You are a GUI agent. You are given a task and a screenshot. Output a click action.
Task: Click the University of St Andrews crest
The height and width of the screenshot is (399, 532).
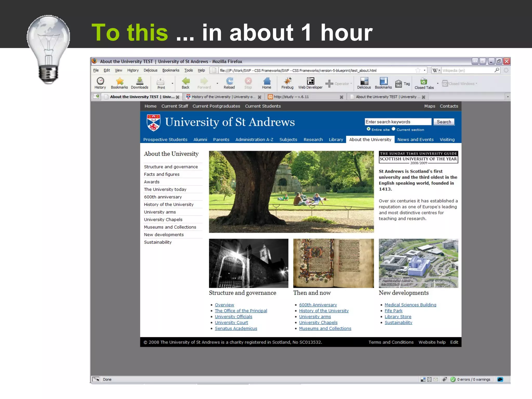(154, 123)
